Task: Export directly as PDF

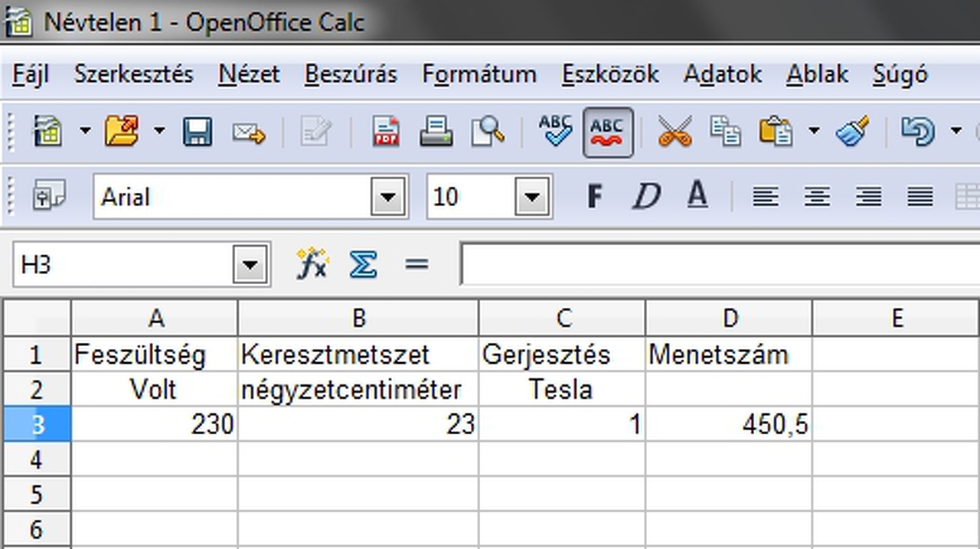Action: (x=386, y=132)
